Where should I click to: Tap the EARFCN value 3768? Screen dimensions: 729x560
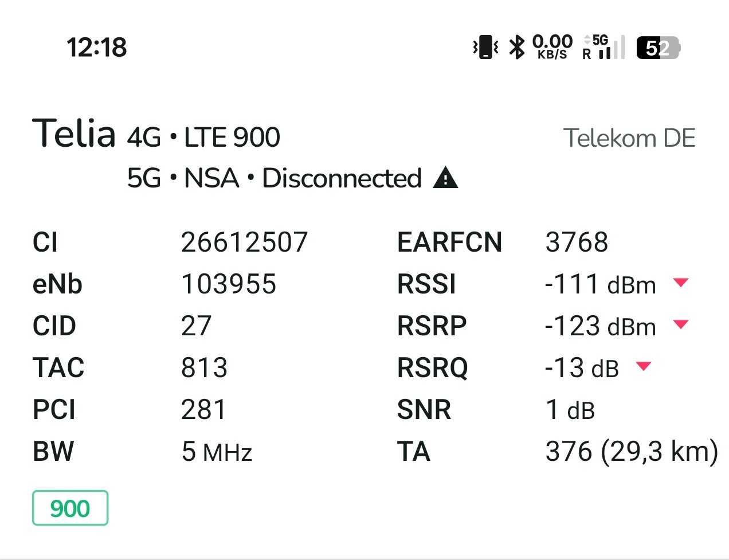click(577, 242)
